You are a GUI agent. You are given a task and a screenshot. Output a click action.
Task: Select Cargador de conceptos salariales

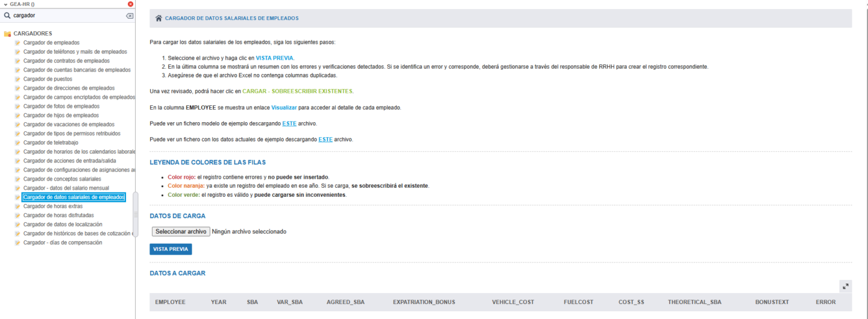pyautogui.click(x=62, y=179)
